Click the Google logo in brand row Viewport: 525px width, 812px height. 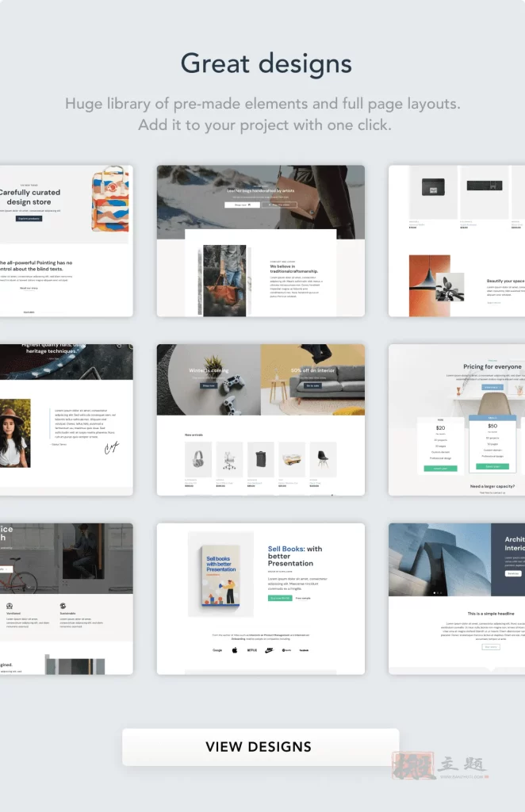(x=217, y=650)
